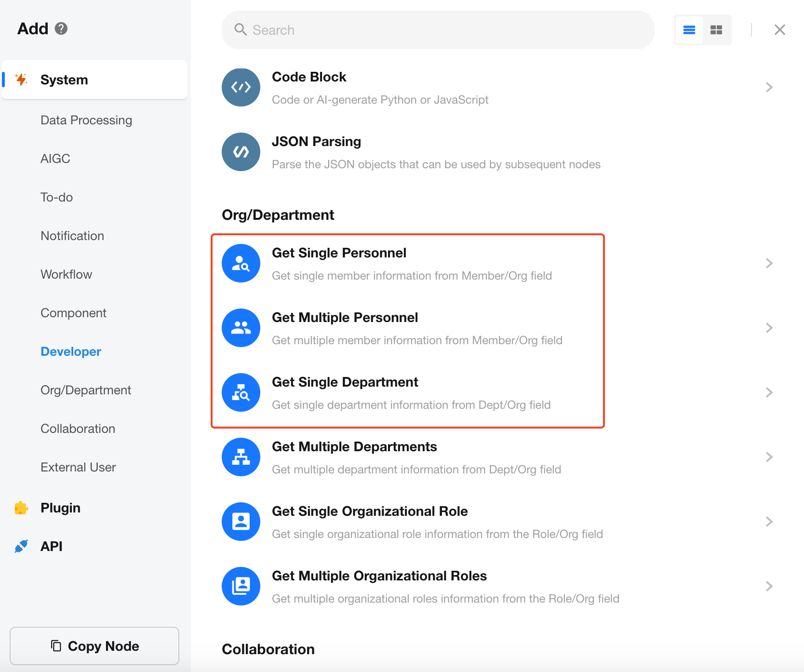Close the Add node panel

point(779,30)
